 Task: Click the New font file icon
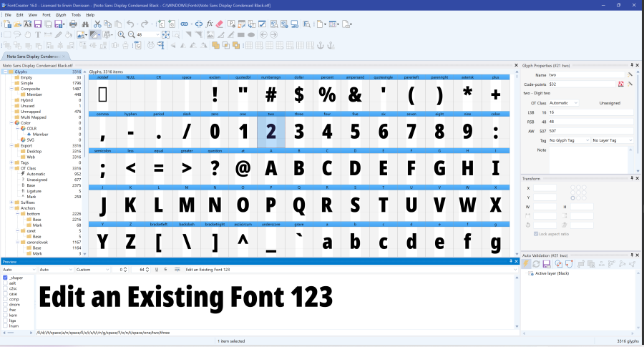7,24
